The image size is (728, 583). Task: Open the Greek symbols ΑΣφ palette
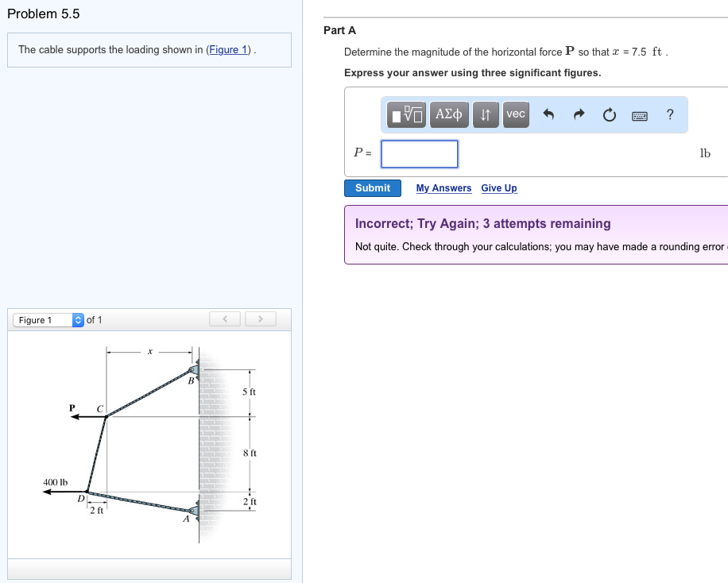[x=448, y=115]
